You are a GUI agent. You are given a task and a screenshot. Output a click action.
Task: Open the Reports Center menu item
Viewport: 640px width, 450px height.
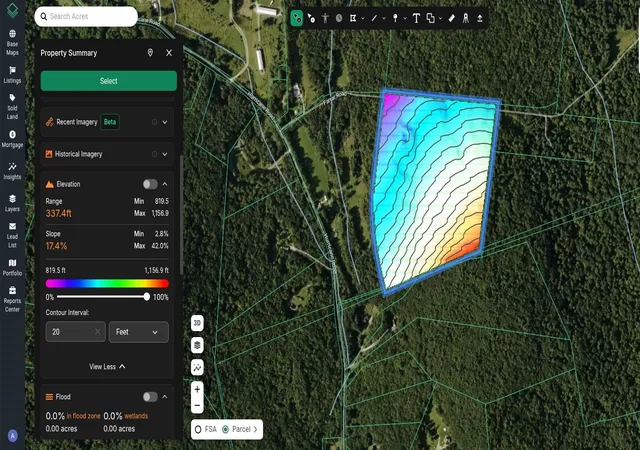point(12,299)
